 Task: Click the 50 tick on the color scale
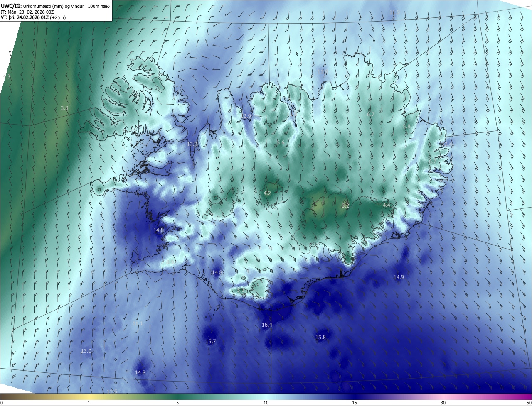529,403
